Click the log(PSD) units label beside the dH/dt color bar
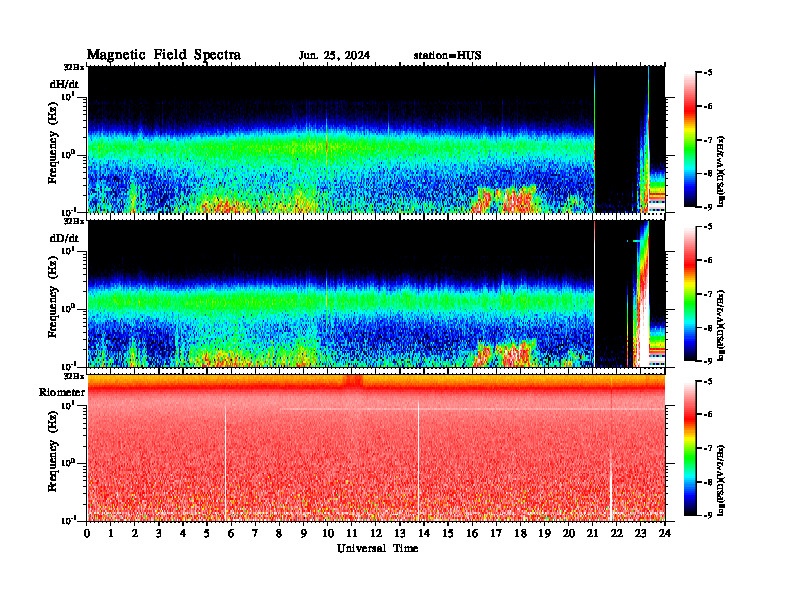This screenshot has width=792, height=612. (x=721, y=171)
